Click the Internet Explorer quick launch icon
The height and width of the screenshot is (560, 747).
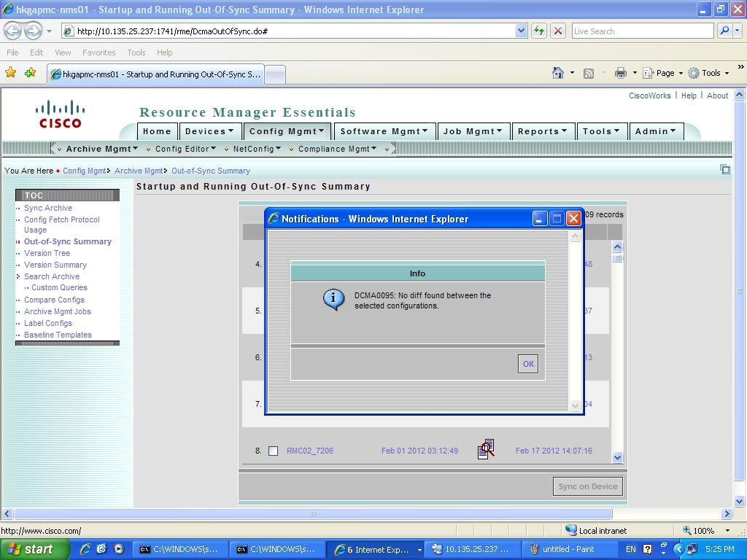(85, 549)
